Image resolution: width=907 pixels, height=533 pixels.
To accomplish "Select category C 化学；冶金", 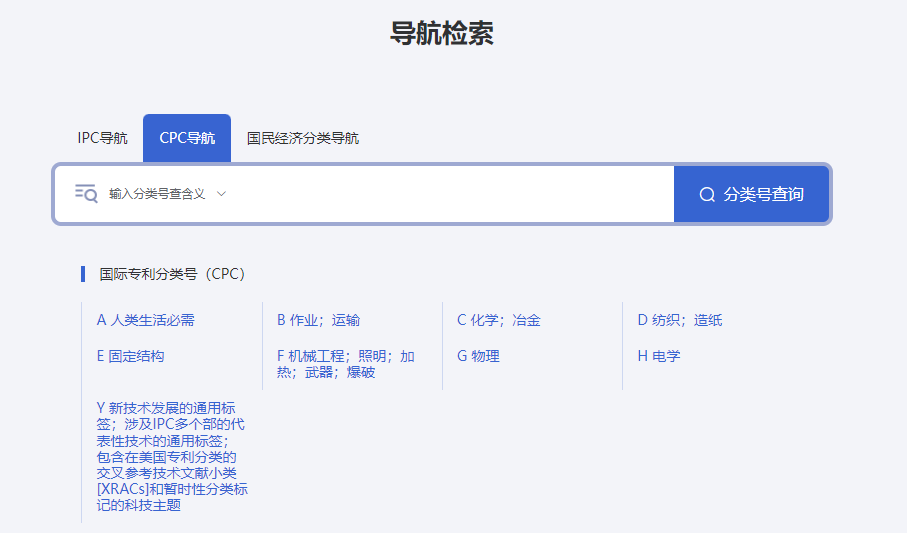I will pyautogui.click(x=498, y=320).
